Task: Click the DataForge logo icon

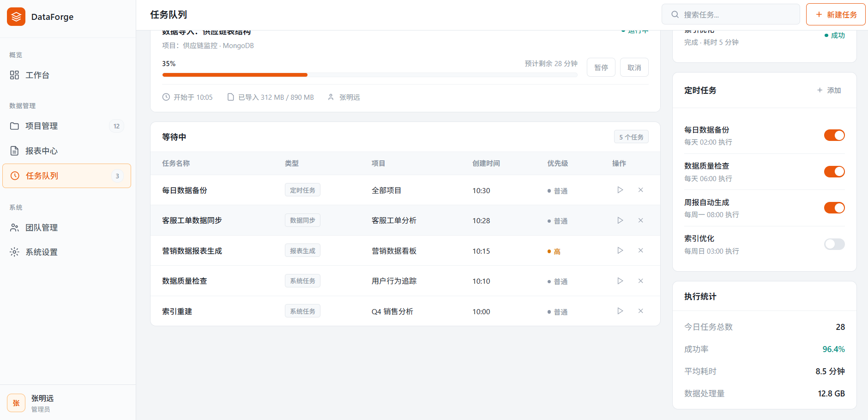Action: click(16, 17)
